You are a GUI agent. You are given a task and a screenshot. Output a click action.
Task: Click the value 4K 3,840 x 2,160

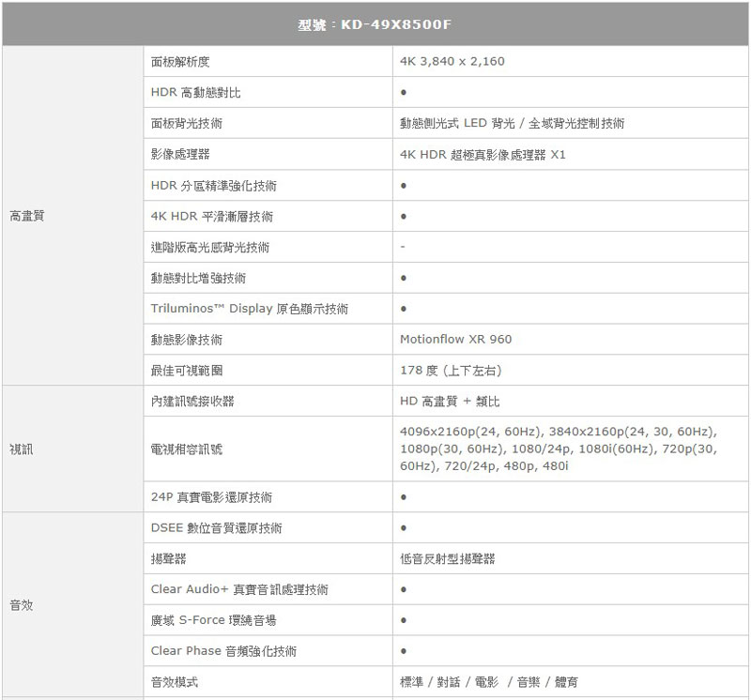pos(452,61)
